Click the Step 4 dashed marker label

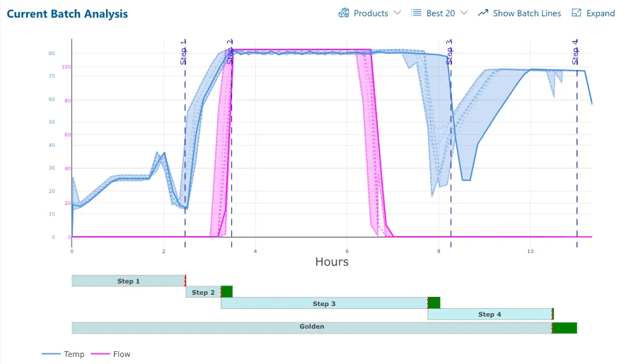pyautogui.click(x=575, y=52)
